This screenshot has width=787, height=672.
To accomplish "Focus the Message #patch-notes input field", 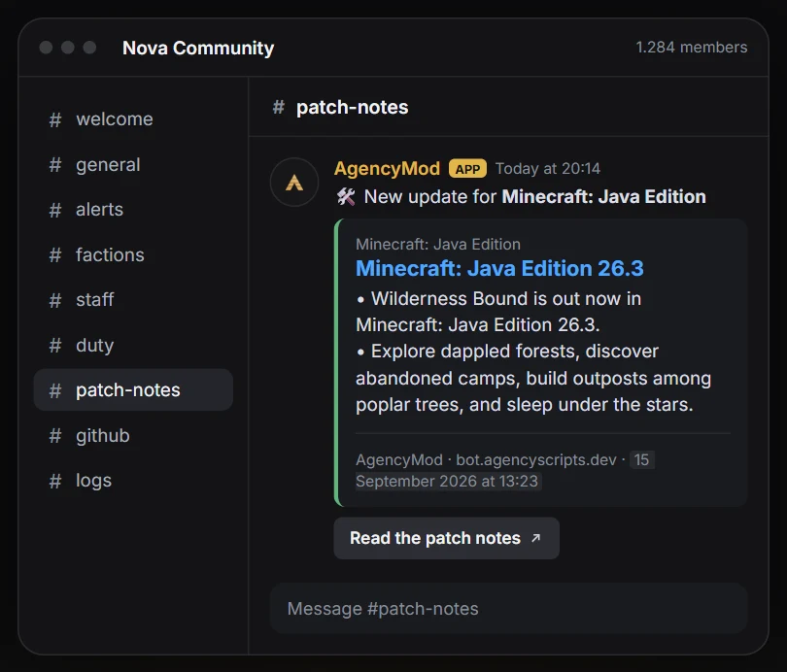I will 508,608.
